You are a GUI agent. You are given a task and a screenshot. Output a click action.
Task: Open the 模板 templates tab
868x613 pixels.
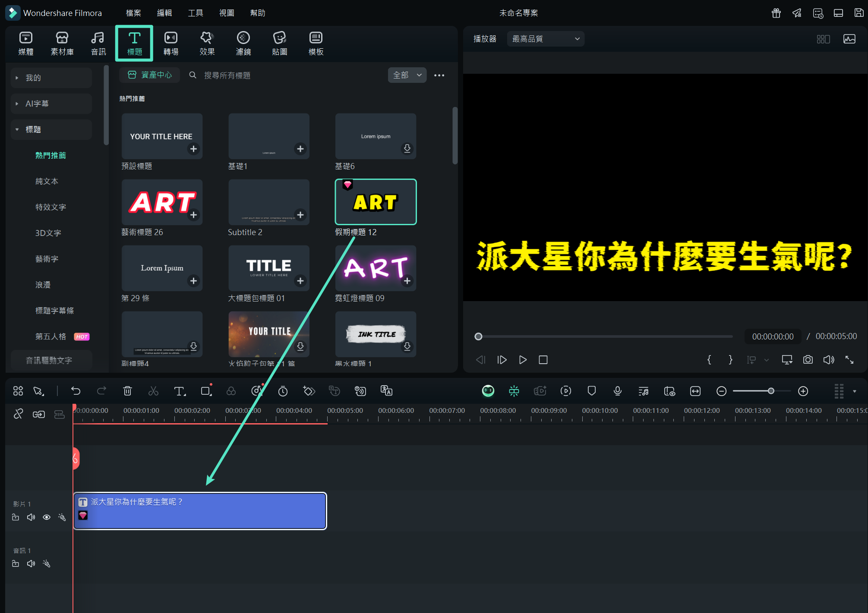pos(316,43)
